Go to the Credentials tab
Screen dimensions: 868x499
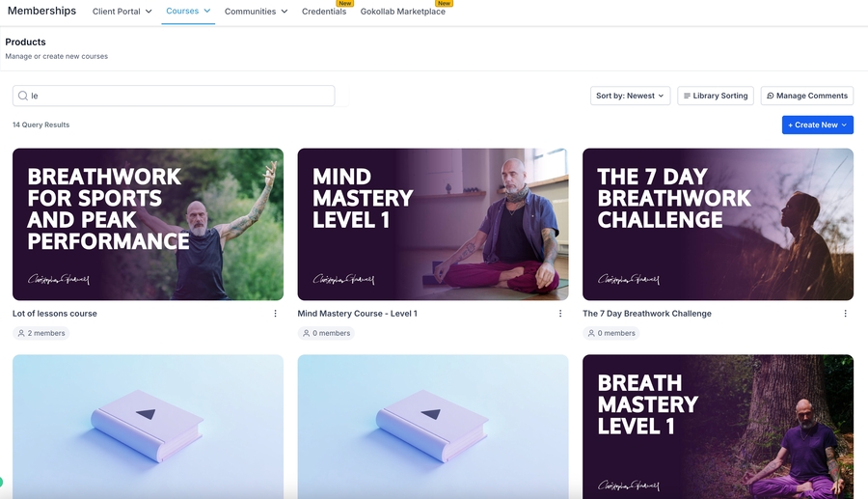[324, 12]
